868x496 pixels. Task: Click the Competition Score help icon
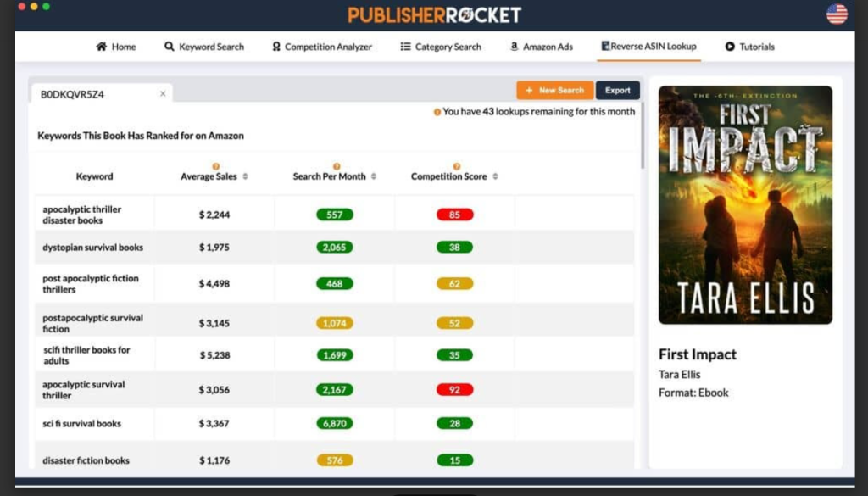(456, 166)
